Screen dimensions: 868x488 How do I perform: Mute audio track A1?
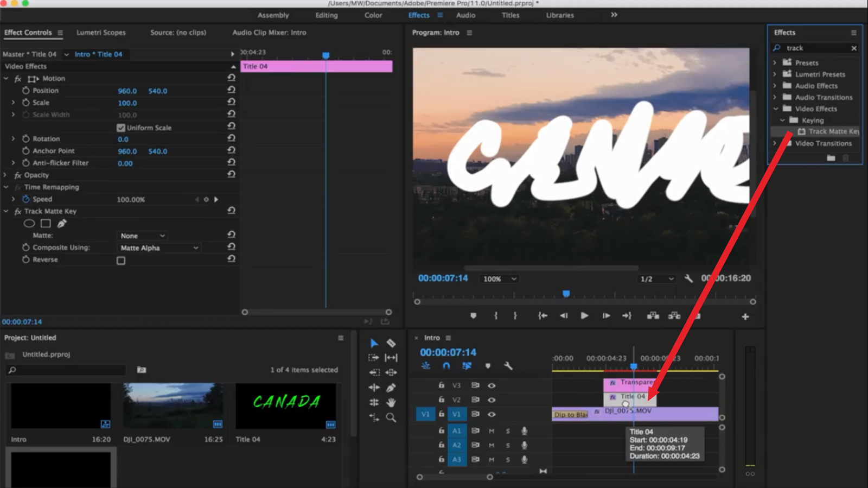[492, 431]
